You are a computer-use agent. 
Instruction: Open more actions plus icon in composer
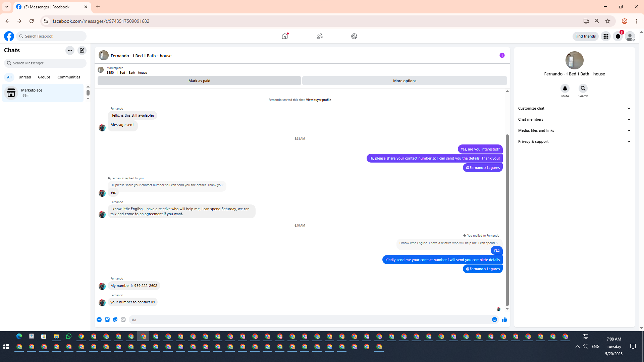(99, 320)
